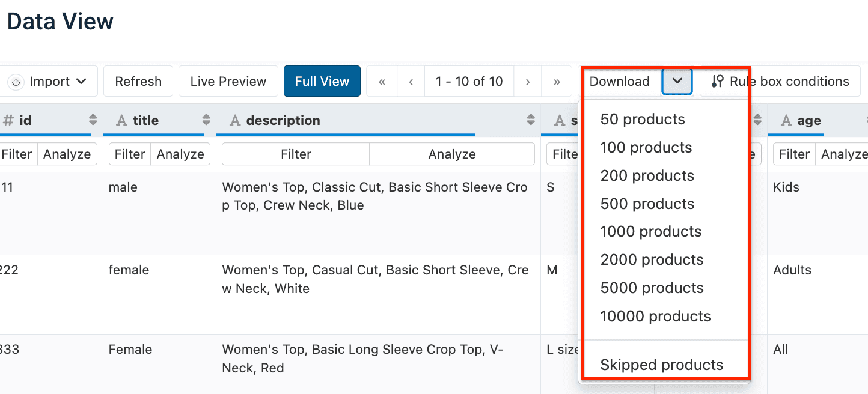The height and width of the screenshot is (394, 868).
Task: Click Filter under the description column
Action: click(x=296, y=154)
